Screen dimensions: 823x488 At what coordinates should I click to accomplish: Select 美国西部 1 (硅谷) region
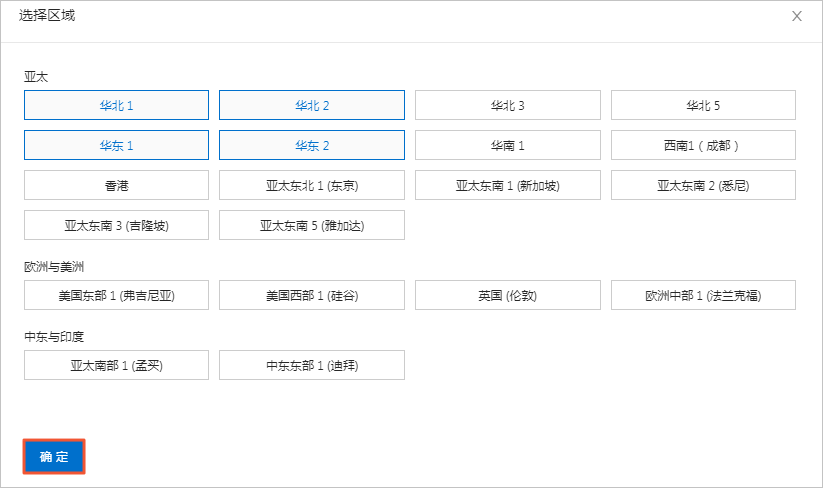click(312, 295)
